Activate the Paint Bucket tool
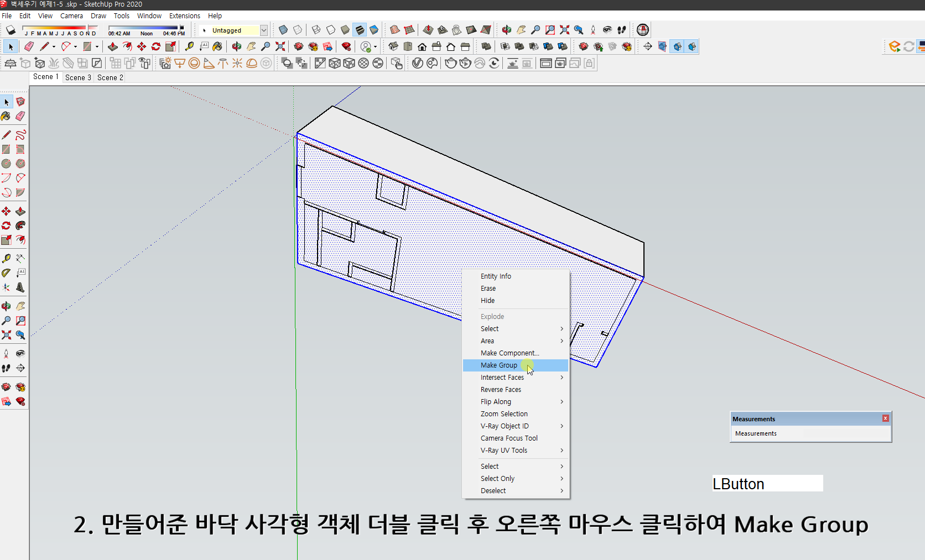This screenshot has height=560, width=925. (x=6, y=116)
